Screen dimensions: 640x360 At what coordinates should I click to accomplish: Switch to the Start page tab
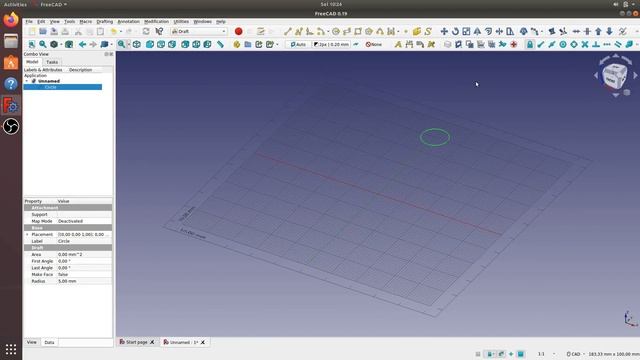[x=137, y=342]
